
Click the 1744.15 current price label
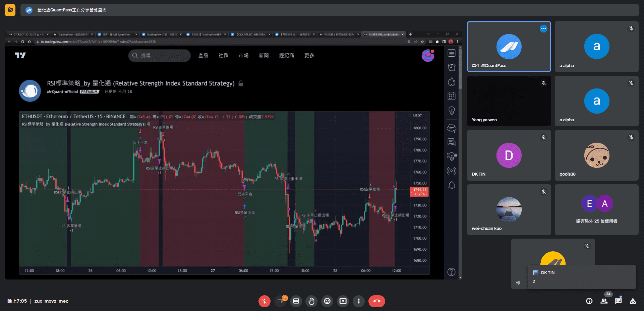pos(419,192)
